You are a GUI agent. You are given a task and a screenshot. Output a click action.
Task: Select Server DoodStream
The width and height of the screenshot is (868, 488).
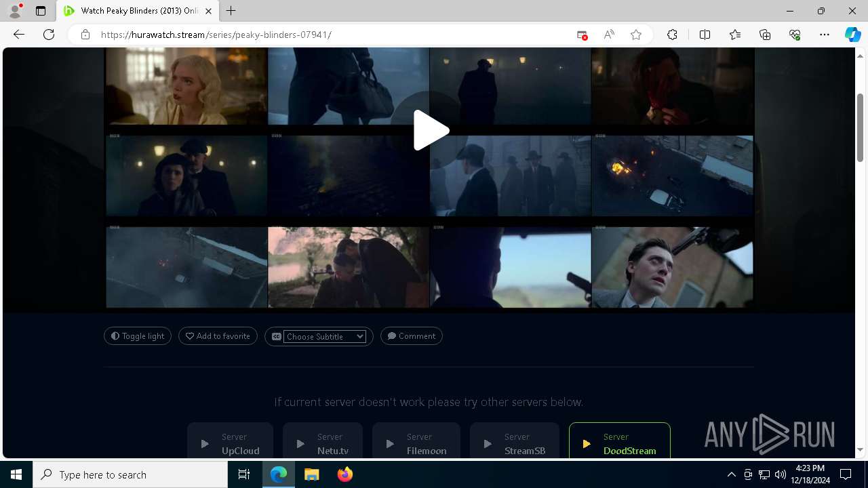click(620, 441)
